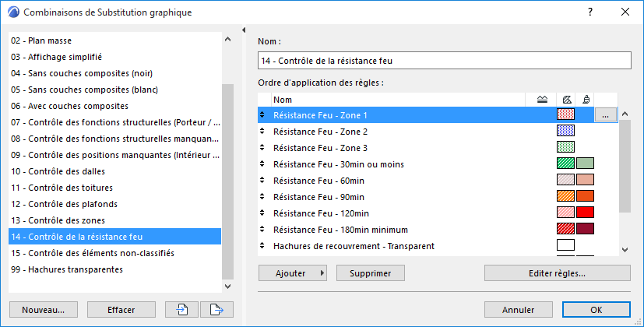Click red surface swatch of 120min rule

(585, 213)
